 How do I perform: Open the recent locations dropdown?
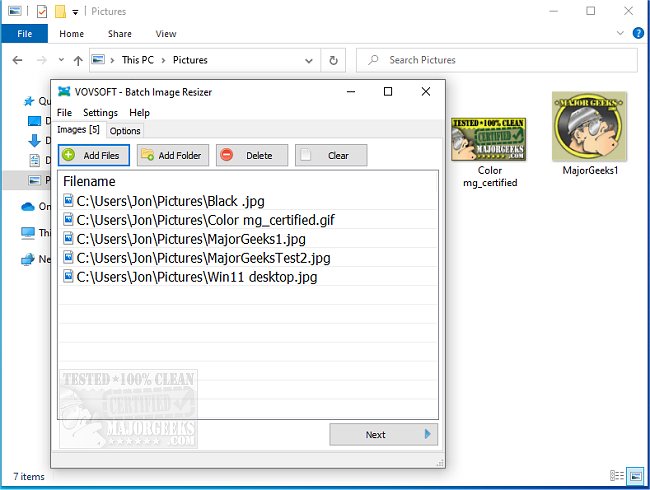coord(61,60)
